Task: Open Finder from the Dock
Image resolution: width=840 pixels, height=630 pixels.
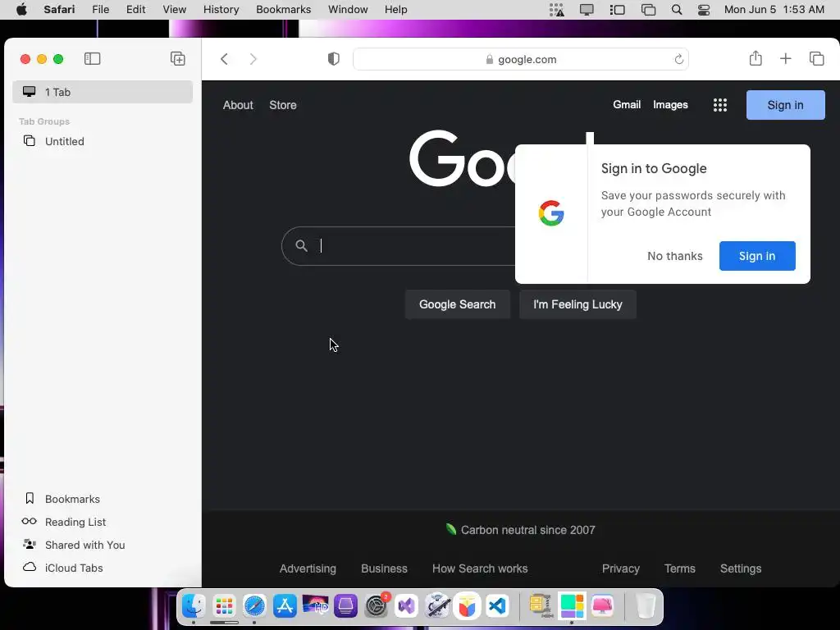Action: click(194, 606)
